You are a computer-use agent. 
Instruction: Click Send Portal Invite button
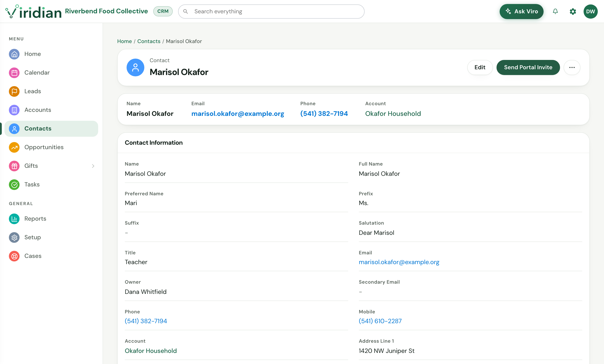[x=528, y=67]
